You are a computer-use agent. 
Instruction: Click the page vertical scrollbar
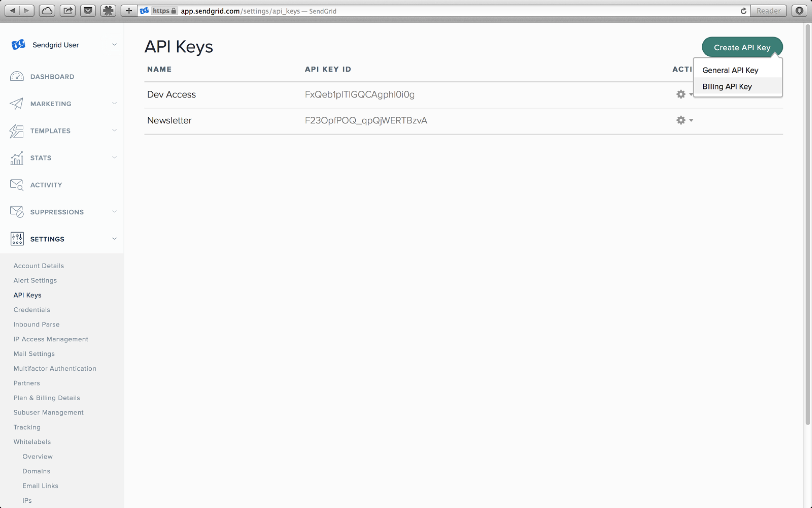tap(808, 225)
